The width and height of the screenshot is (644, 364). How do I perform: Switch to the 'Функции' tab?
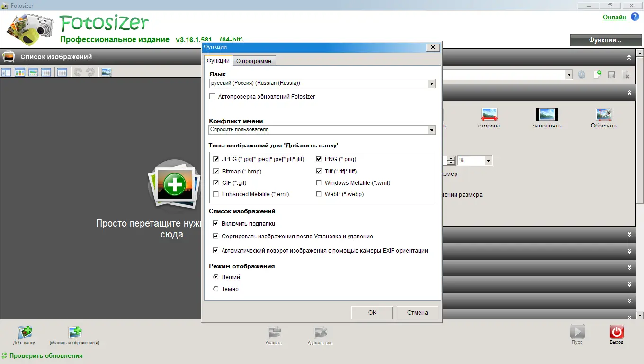[x=218, y=60]
